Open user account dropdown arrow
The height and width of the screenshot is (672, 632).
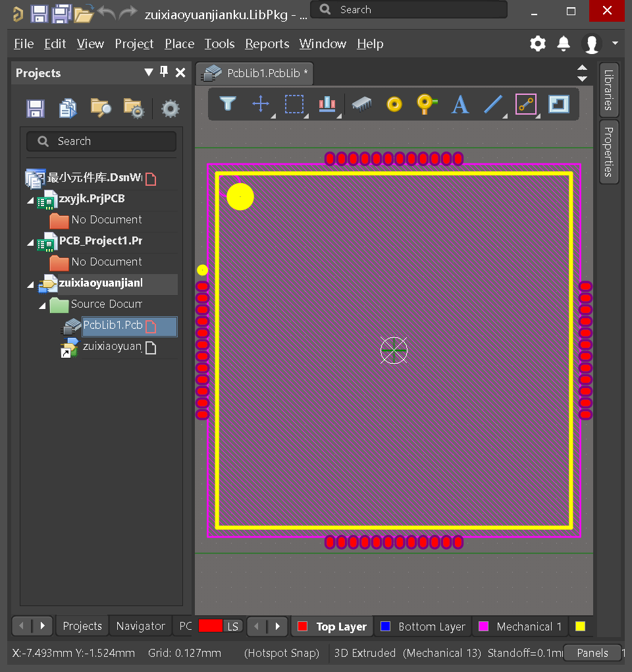point(616,43)
